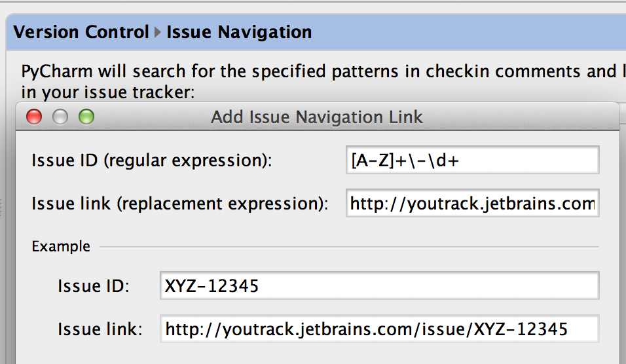Click the "Issue link:" label under Example

tap(100, 329)
